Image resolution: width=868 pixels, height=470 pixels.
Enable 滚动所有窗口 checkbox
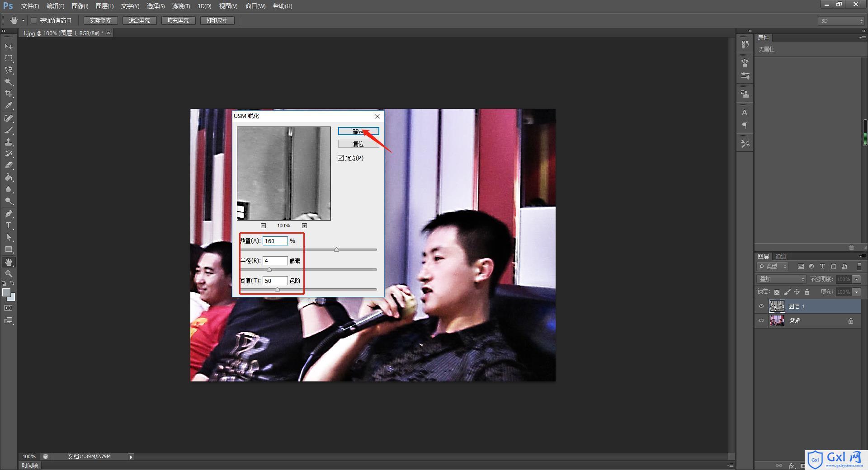(x=34, y=20)
